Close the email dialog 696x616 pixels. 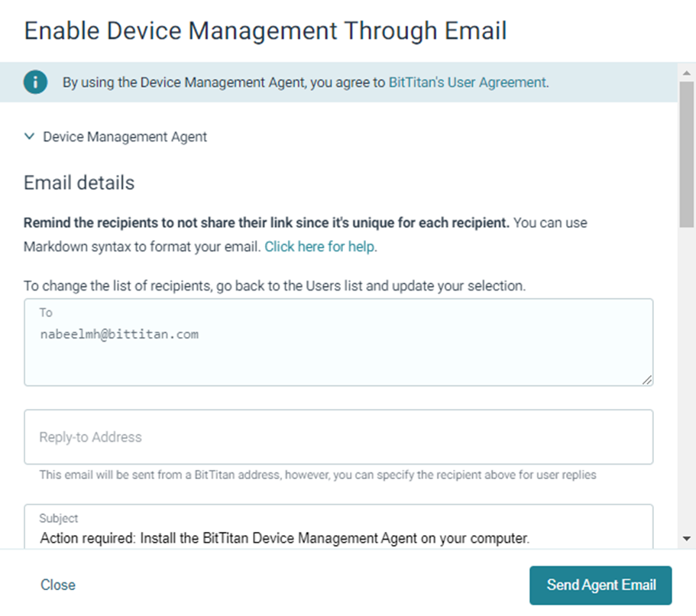tap(58, 585)
